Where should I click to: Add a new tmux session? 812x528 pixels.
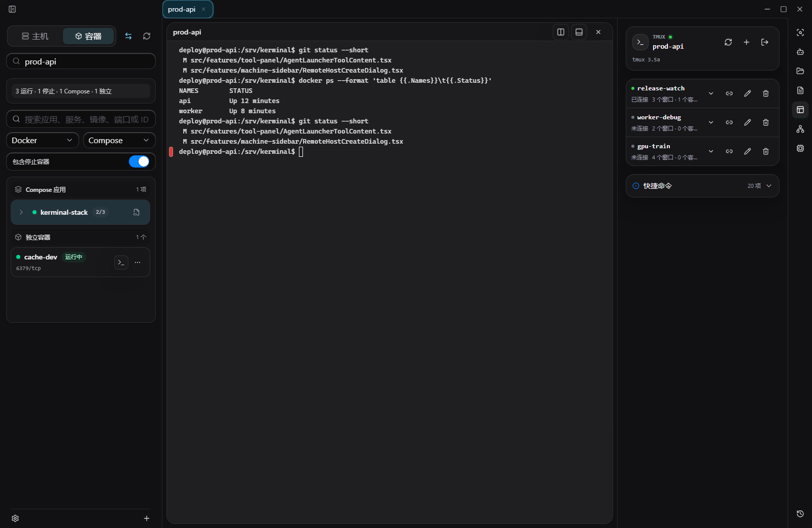tap(747, 42)
